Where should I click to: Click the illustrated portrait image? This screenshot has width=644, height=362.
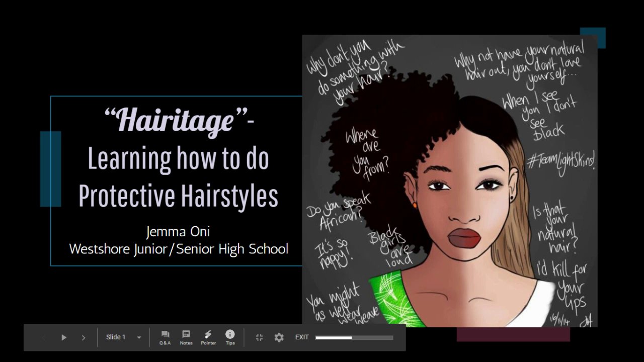point(450,181)
